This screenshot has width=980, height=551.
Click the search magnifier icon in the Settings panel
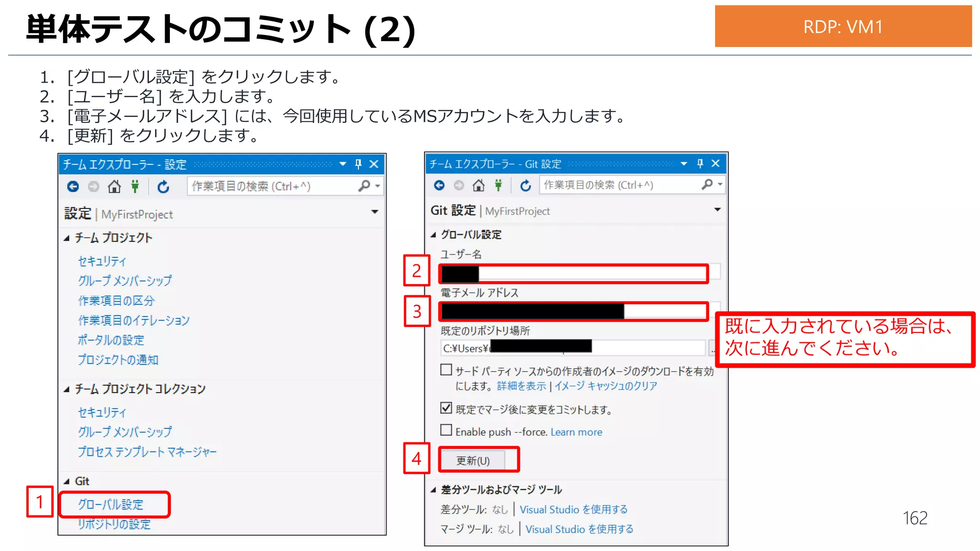[364, 186]
